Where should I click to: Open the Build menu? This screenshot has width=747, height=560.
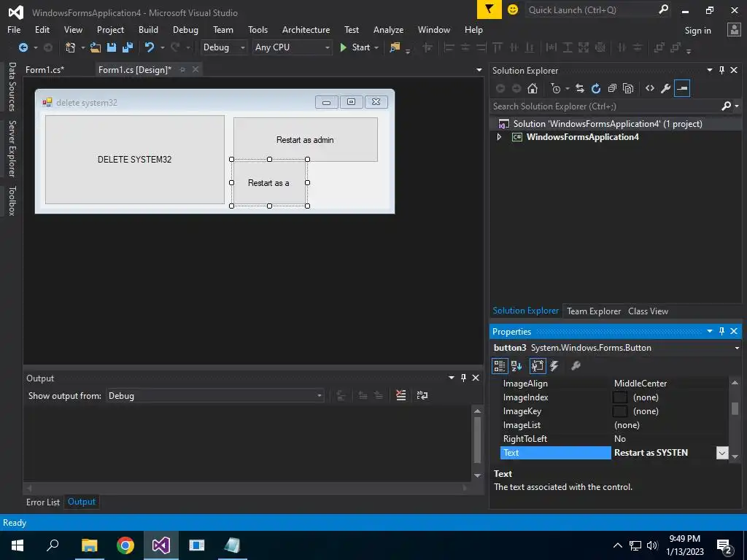[x=148, y=29]
